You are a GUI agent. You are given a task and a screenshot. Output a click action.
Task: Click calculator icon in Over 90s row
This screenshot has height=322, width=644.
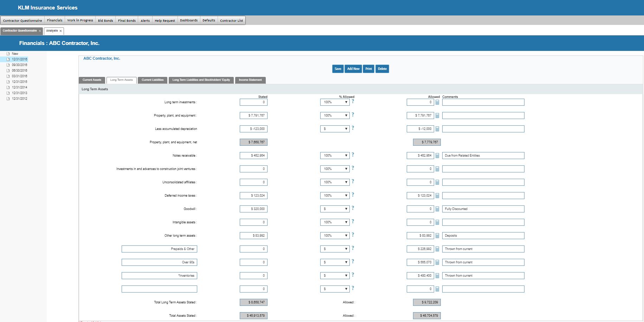coord(437,262)
